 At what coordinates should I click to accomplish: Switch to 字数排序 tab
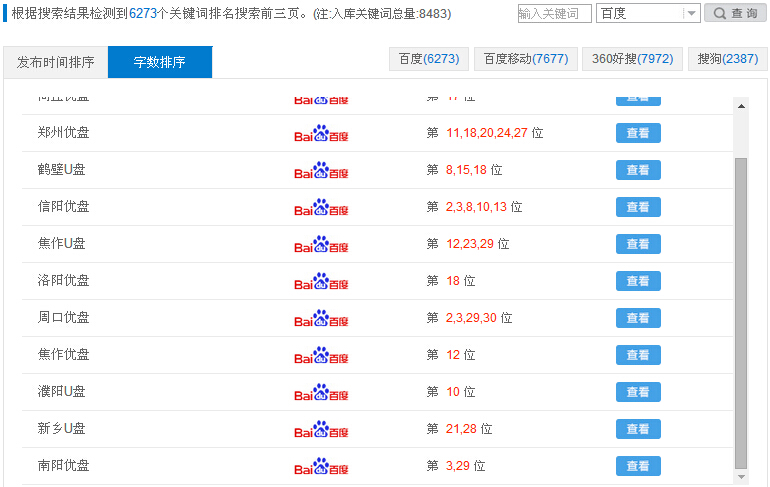tap(160, 62)
